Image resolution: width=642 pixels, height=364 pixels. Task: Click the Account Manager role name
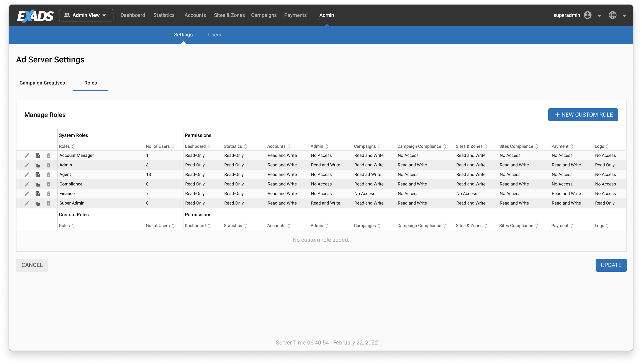tap(77, 156)
